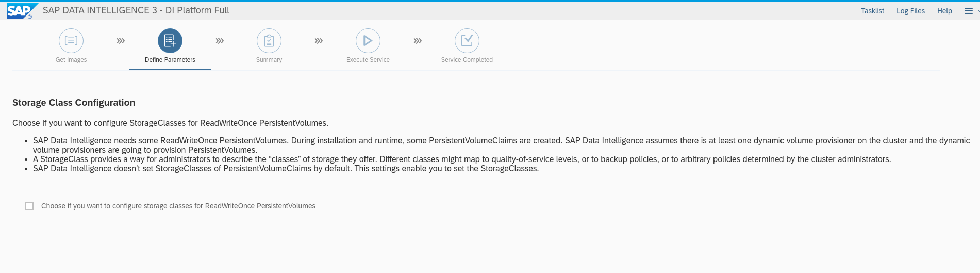The width and height of the screenshot is (980, 273).
Task: Open the Log Files link
Action: pos(910,11)
